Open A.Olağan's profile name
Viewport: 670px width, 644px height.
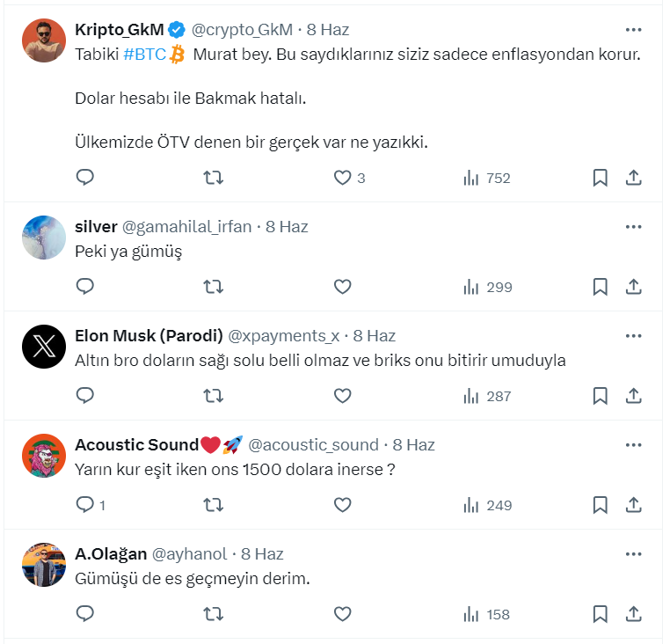tap(111, 554)
